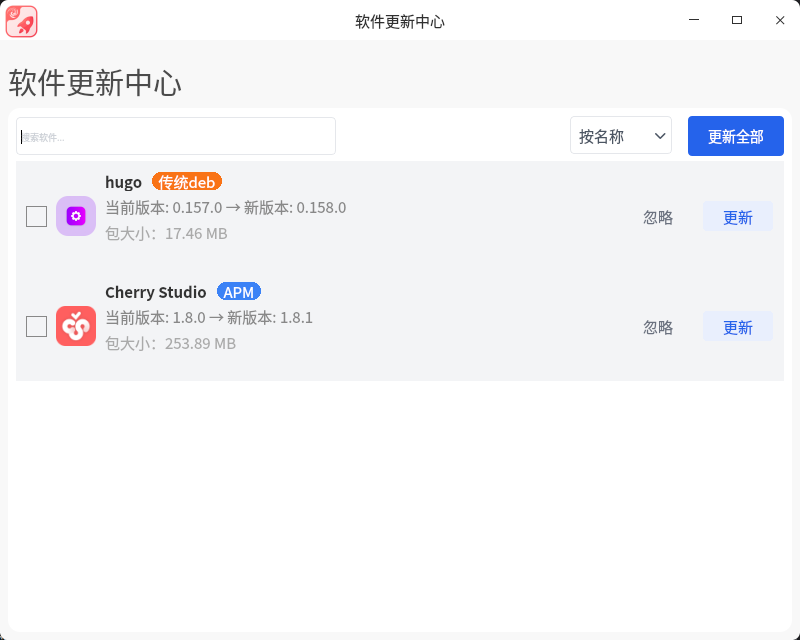Screen dimensions: 800x640
Task: Click the 17.46 MB package size text
Action: point(166,234)
